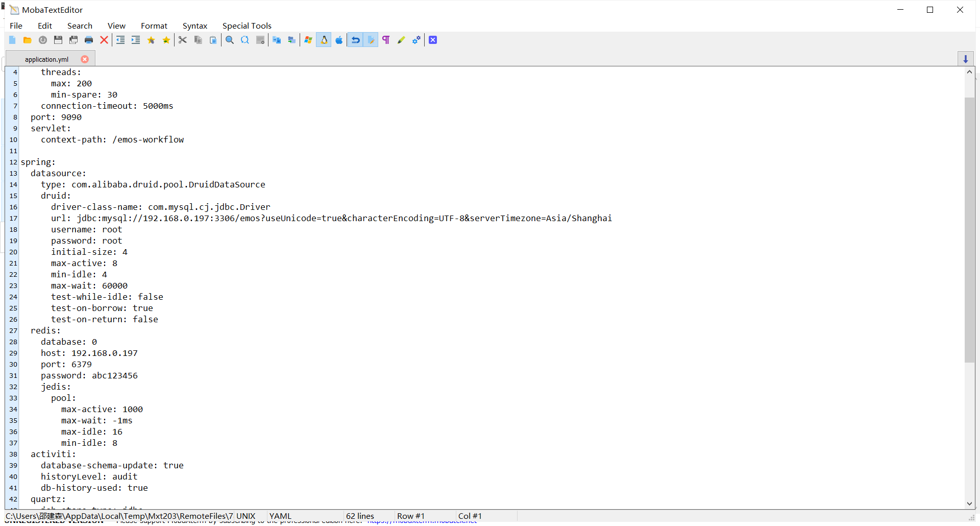Copy selection using toolbar icon
The image size is (980, 526).
198,40
